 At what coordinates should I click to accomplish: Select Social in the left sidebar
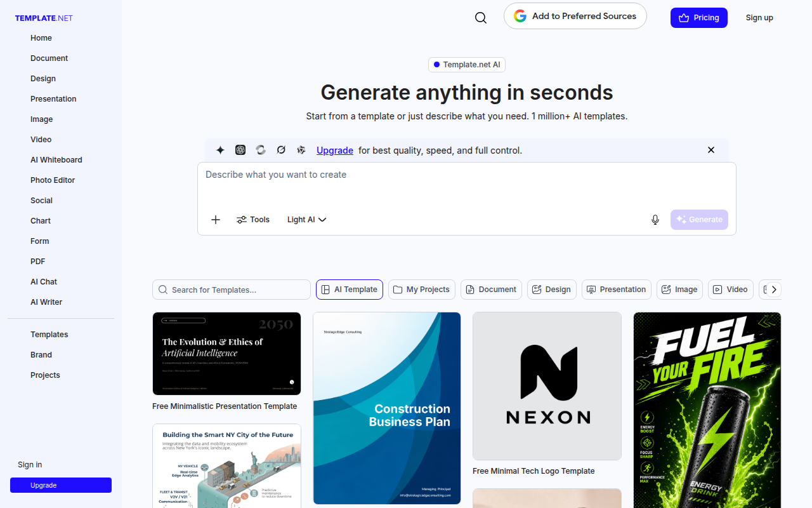click(x=42, y=201)
